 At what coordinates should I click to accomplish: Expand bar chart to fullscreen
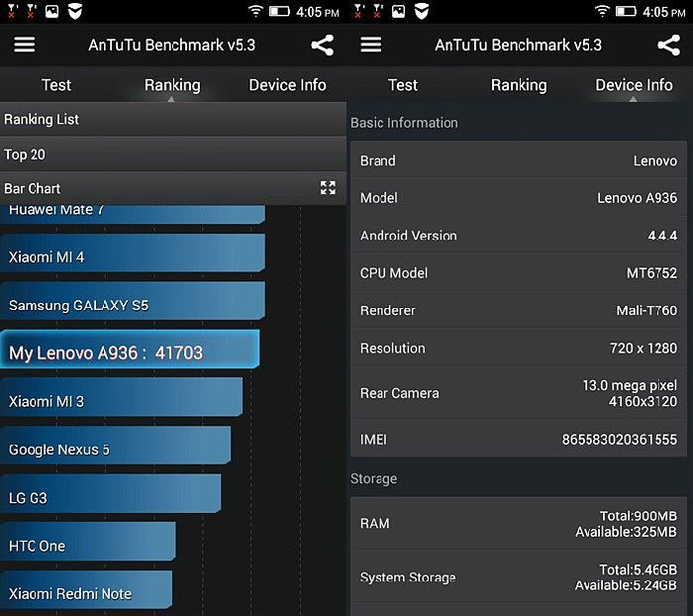(x=328, y=187)
